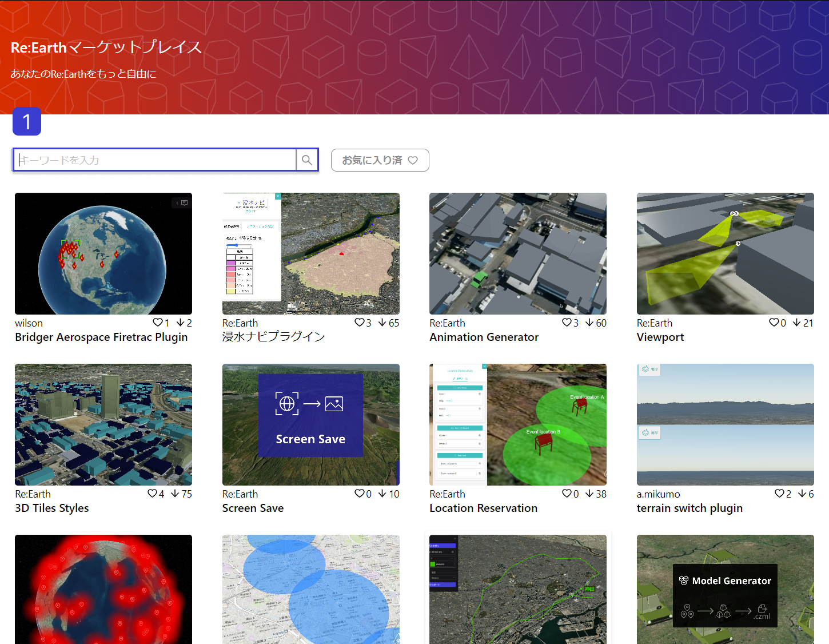Viewport: 829px width, 644px height.
Task: Open the Animation Generator thumbnail
Action: (518, 253)
